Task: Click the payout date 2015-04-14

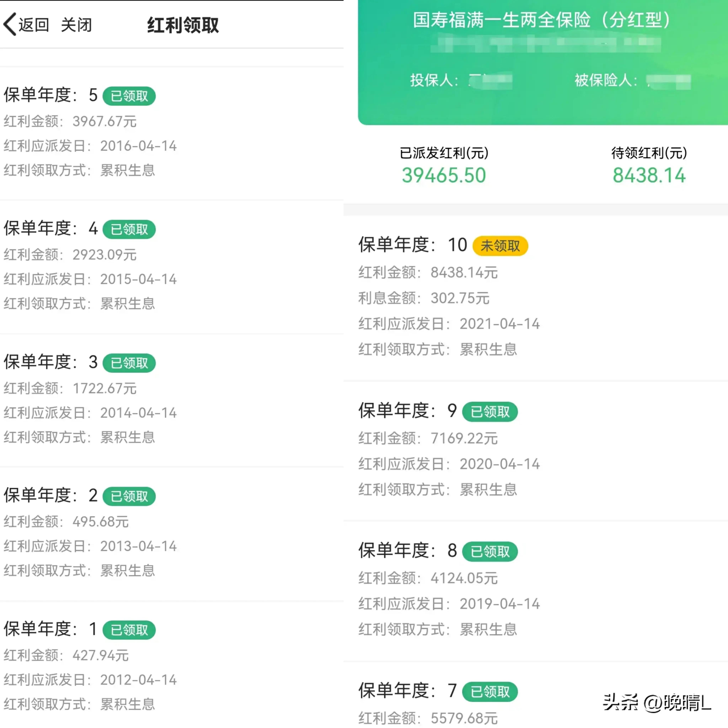Action: (x=139, y=280)
